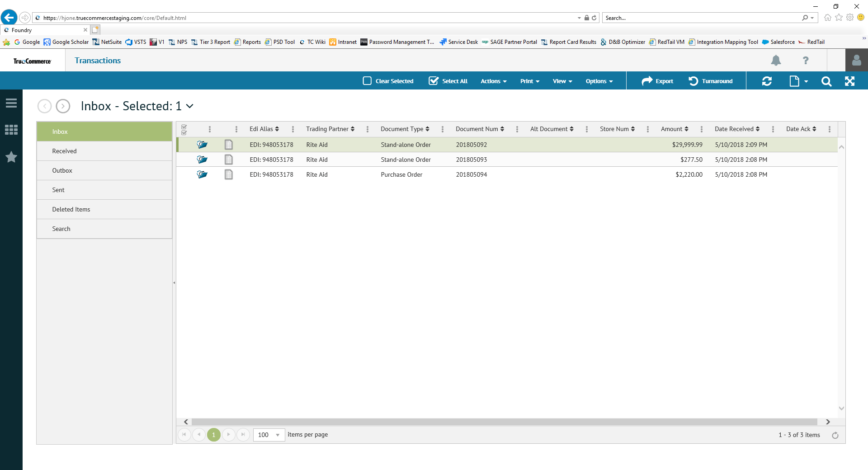The image size is (868, 470).
Task: Click the horizontal scrollbar under the grid
Action: coord(504,422)
